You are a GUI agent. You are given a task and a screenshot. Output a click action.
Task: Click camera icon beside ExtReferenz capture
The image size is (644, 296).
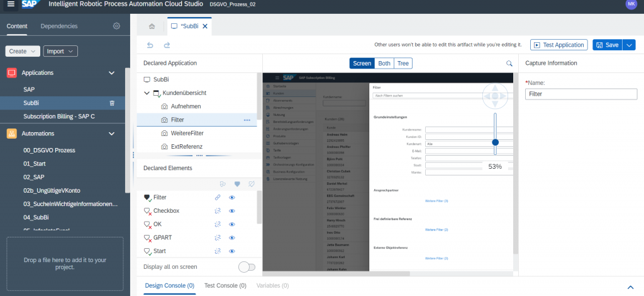coord(164,147)
